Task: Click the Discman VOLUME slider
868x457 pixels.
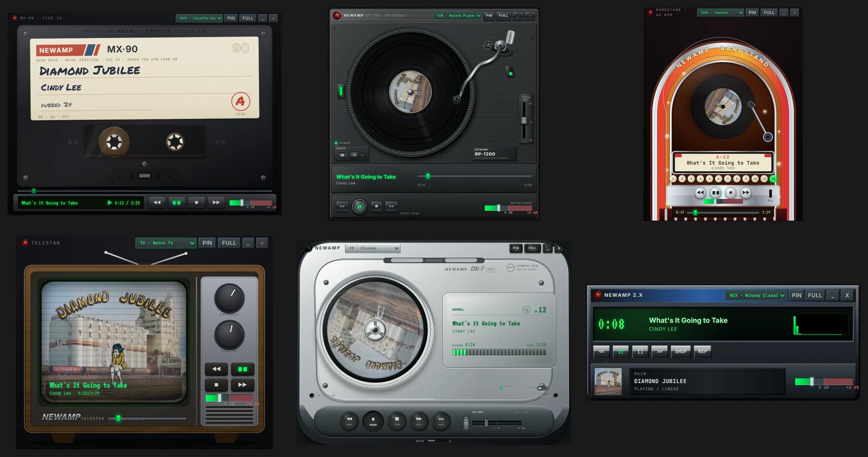Action: 497,423
